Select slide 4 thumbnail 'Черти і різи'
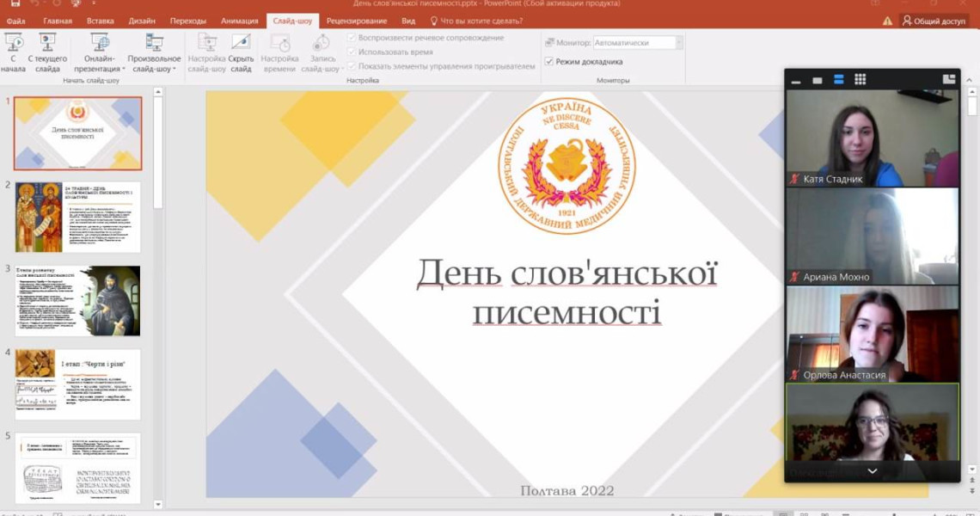The height and width of the screenshot is (516, 980). pos(78,384)
